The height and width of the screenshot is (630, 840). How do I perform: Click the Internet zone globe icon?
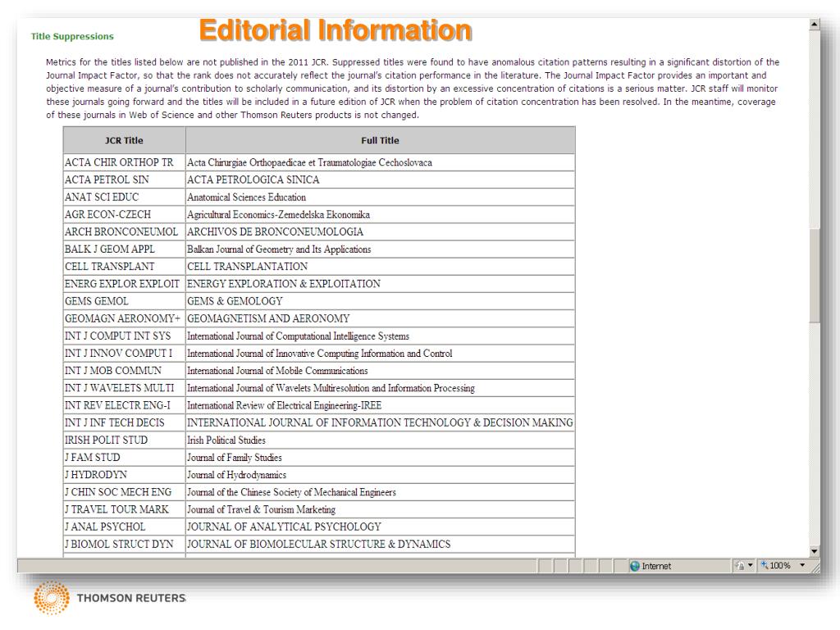[x=635, y=566]
